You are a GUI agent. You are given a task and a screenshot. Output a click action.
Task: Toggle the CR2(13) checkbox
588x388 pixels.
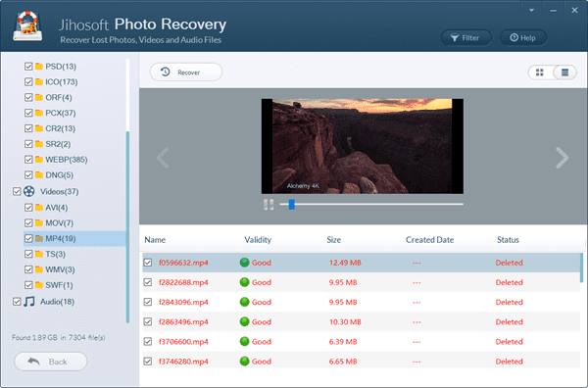tap(28, 128)
